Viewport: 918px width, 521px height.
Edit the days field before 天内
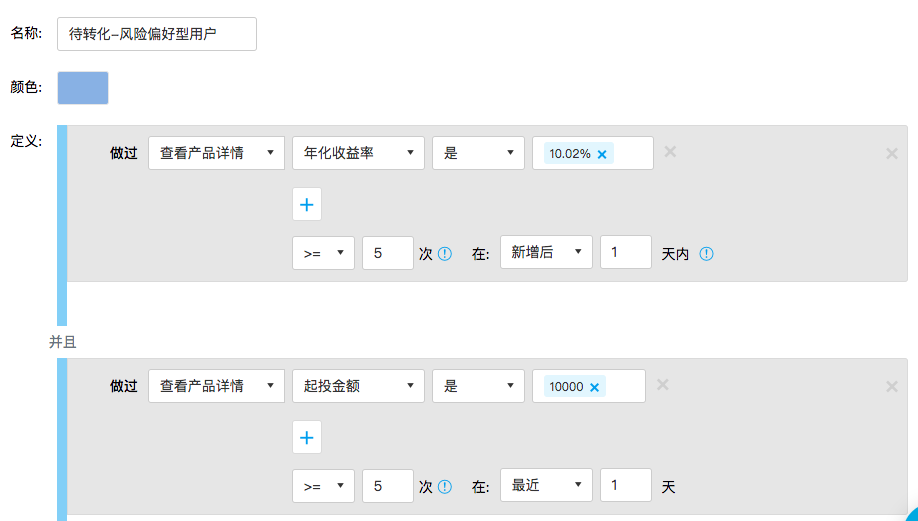[x=626, y=252]
